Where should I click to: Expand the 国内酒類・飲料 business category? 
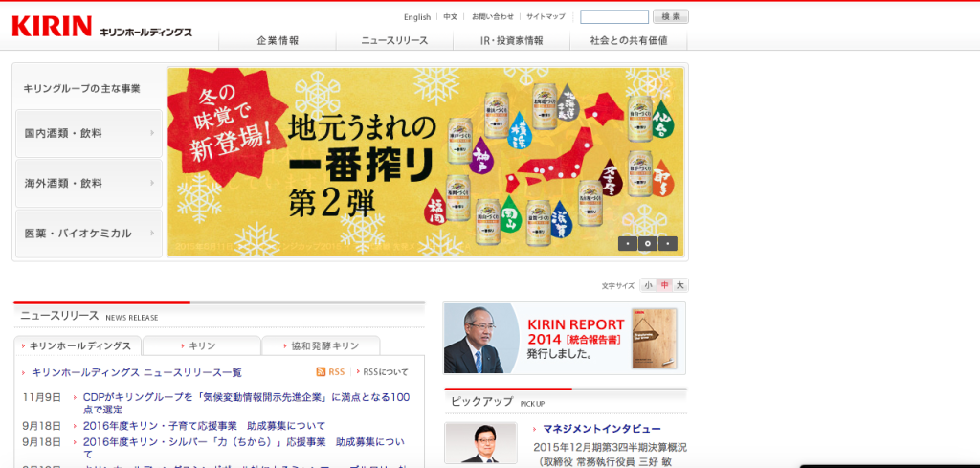[89, 133]
